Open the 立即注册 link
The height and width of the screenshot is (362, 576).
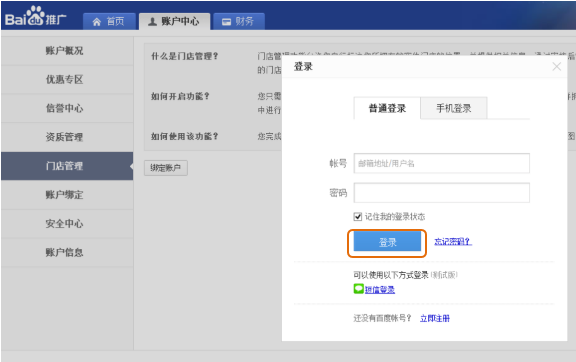point(435,318)
